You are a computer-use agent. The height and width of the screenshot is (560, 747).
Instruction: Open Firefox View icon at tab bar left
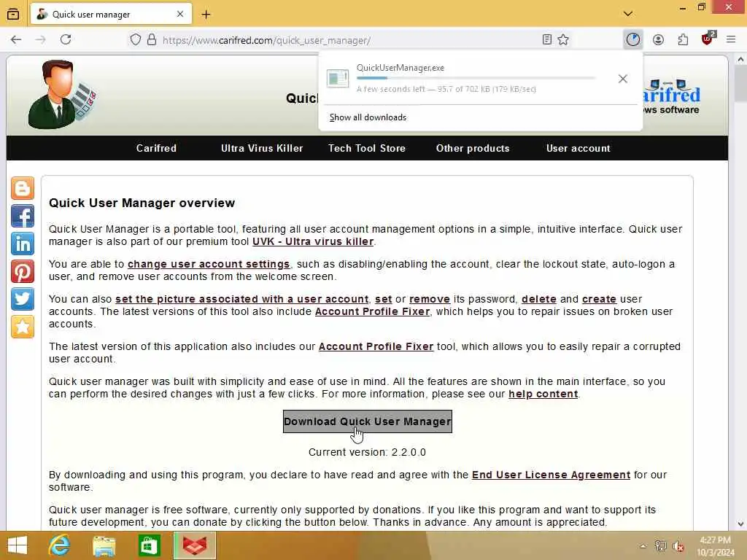coord(13,15)
